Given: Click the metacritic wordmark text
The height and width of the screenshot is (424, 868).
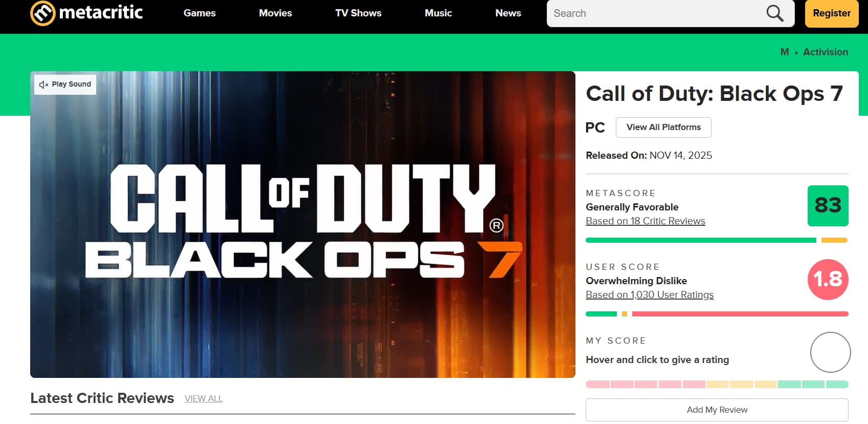Looking at the screenshot, I should (x=101, y=12).
